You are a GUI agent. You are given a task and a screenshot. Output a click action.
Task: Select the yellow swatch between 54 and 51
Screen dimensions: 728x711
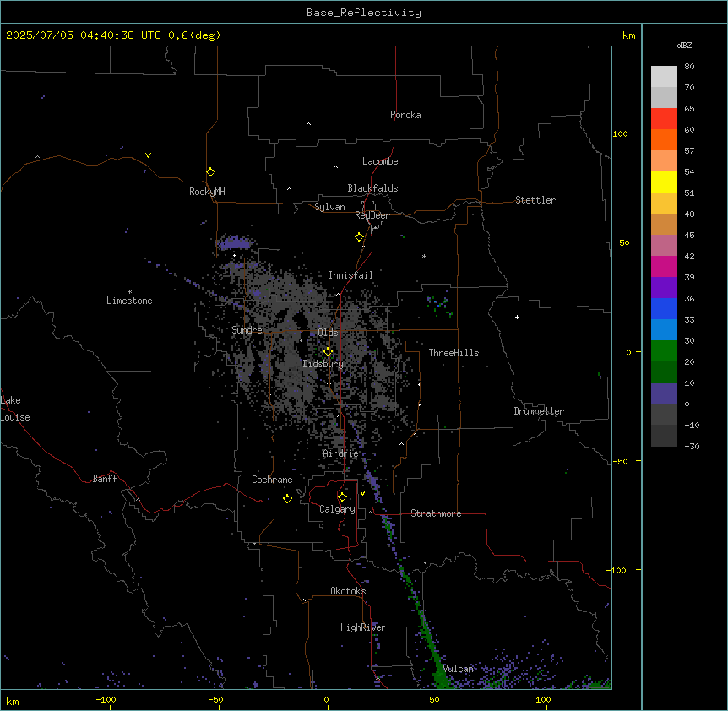tap(664, 182)
